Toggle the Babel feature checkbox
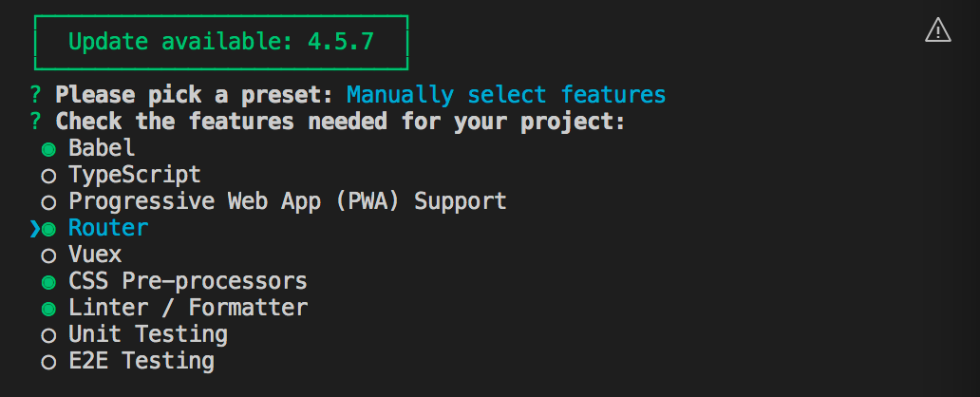 point(47,148)
